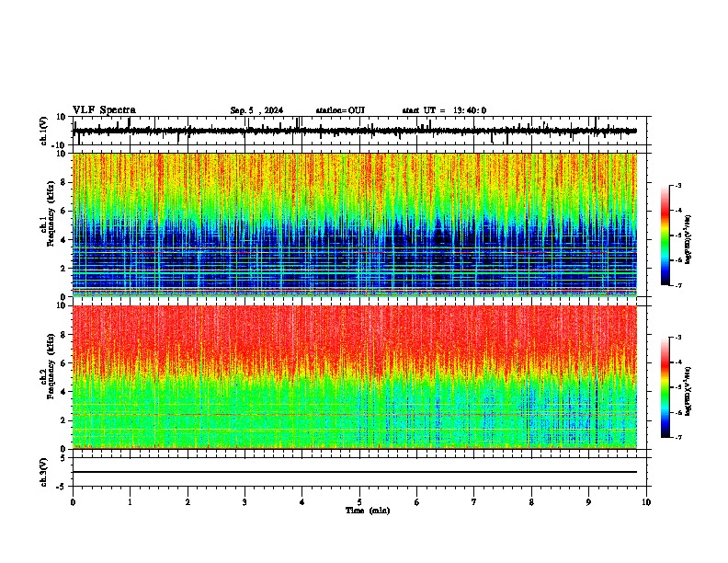This screenshot has width=728, height=563.
Task: Click the 'VLF Spectra' title text
Action: click(x=104, y=110)
